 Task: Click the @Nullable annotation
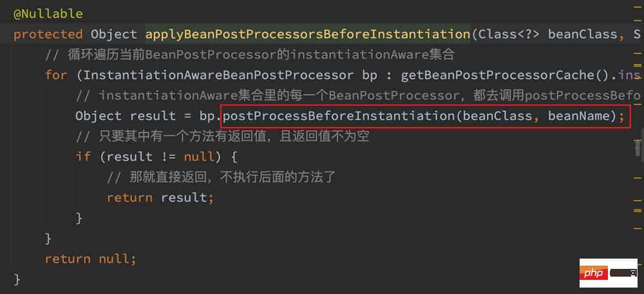[x=48, y=14]
